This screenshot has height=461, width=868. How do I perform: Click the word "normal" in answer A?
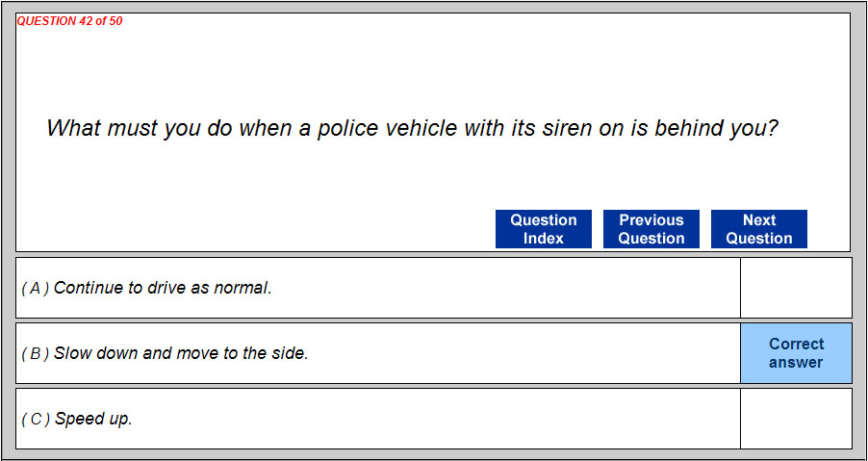pos(243,288)
